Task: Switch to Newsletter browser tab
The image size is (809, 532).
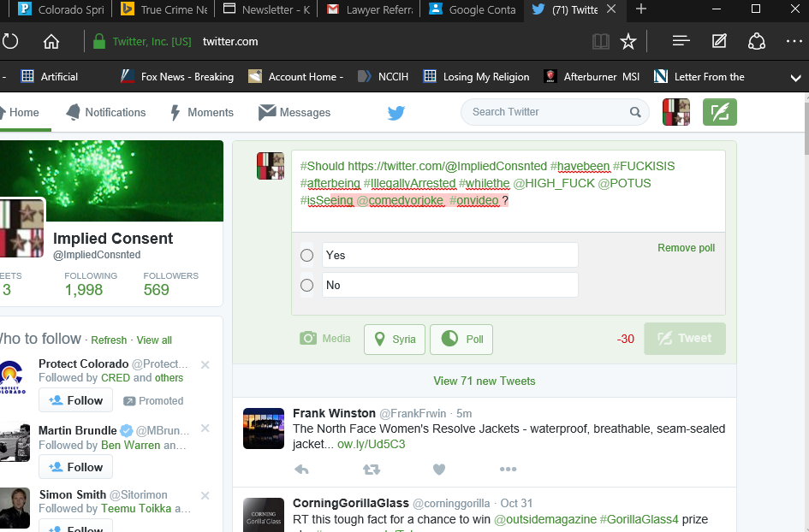Action: click(266, 9)
